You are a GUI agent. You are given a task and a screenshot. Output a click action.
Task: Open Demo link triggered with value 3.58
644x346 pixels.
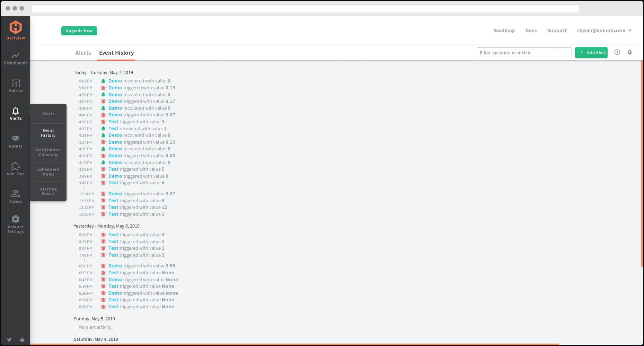coord(115,266)
